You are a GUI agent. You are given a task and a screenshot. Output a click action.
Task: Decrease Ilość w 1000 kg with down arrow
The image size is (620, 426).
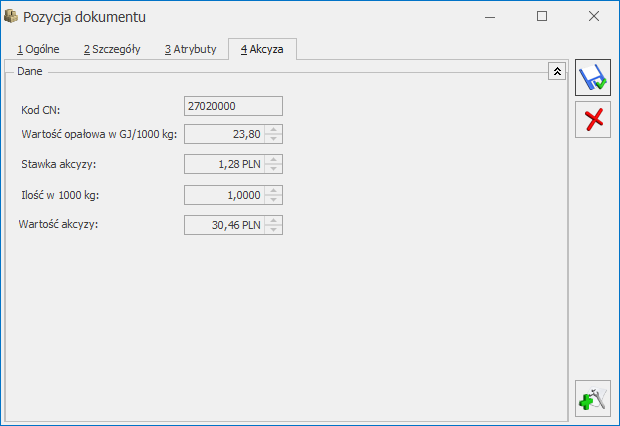point(274,200)
